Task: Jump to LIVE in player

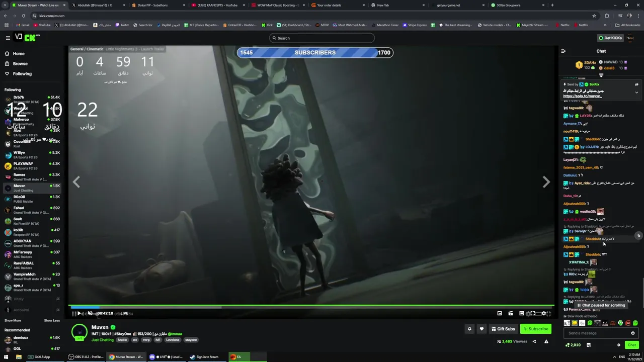Action: coord(124,313)
